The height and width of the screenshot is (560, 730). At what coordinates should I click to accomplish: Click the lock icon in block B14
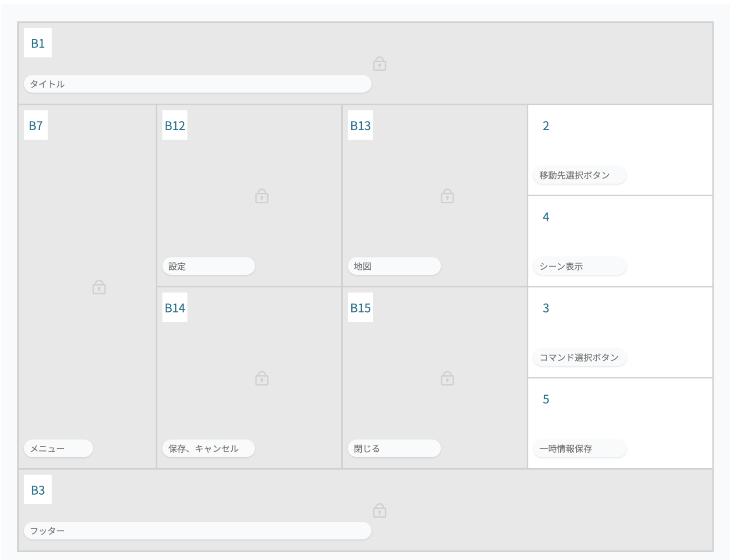[x=261, y=378]
